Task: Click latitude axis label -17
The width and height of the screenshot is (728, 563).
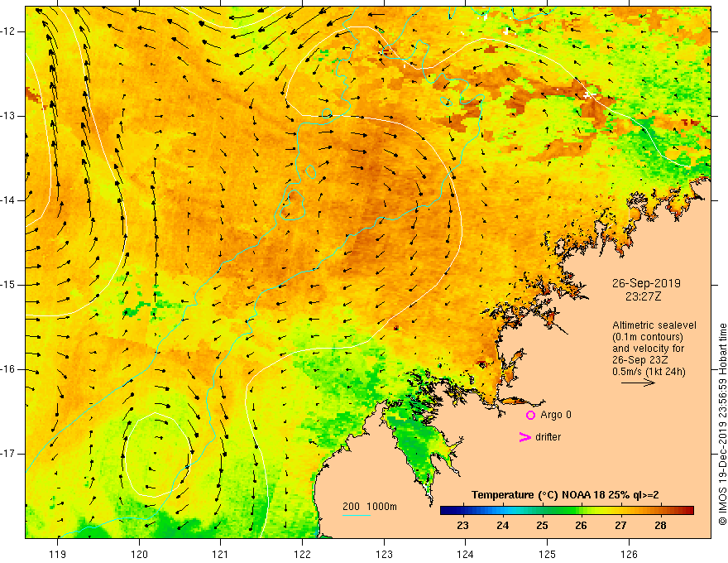Action: point(9,454)
